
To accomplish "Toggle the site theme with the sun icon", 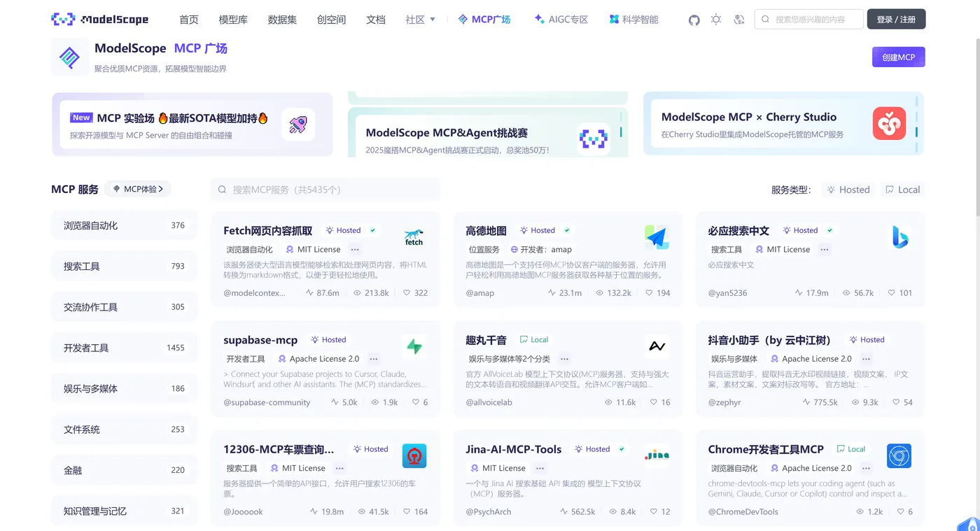I will coord(716,20).
